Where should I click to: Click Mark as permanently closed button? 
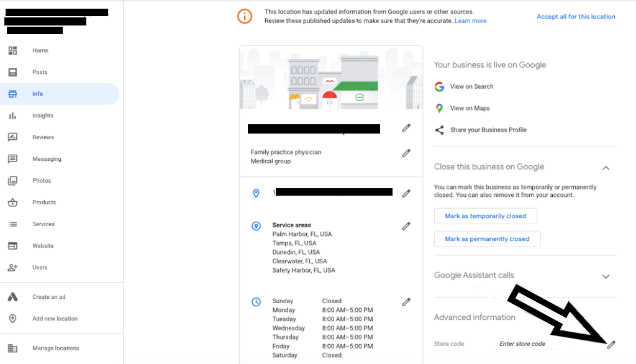[487, 239]
